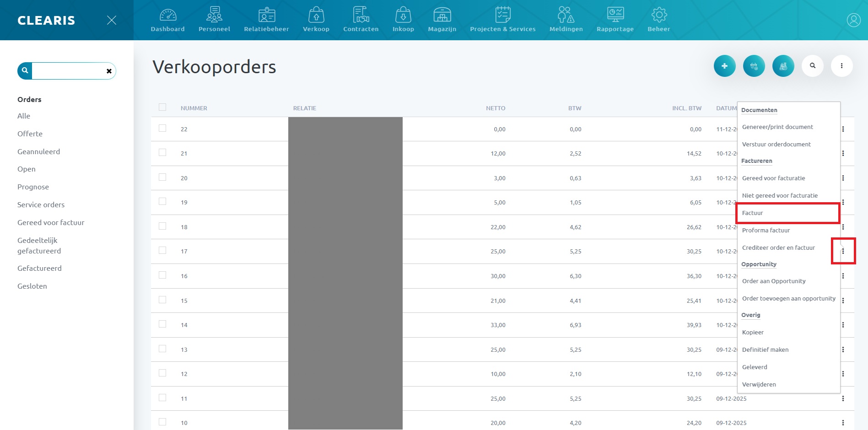Filter orders by Gereed voor factuur
This screenshot has height=430, width=868.
coord(51,222)
